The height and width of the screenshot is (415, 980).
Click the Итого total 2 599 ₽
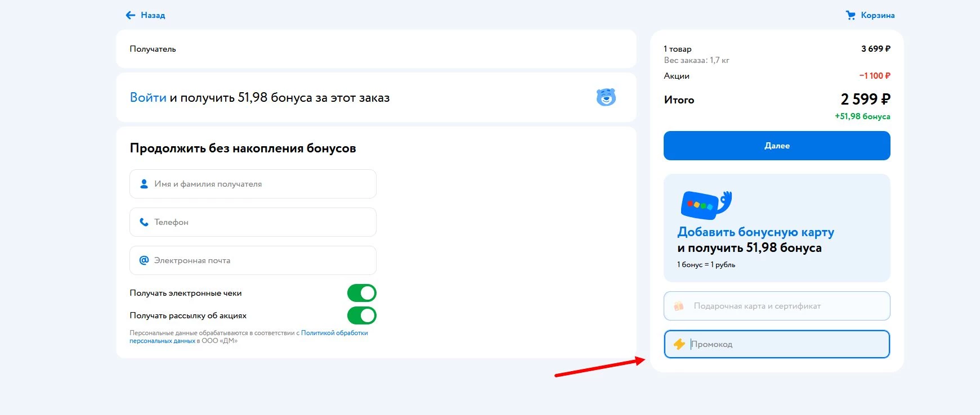(865, 100)
